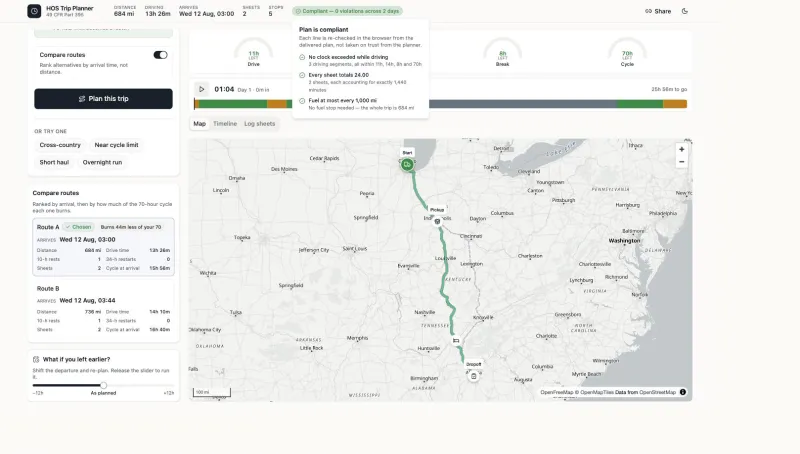Zoom in on the map
Viewport: 800px width, 454px height.
click(x=682, y=149)
